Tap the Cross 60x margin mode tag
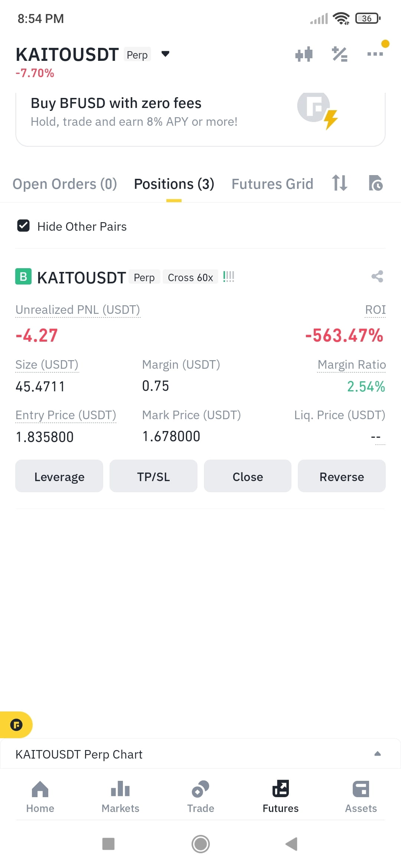This screenshot has height=868, width=401. coord(190,277)
